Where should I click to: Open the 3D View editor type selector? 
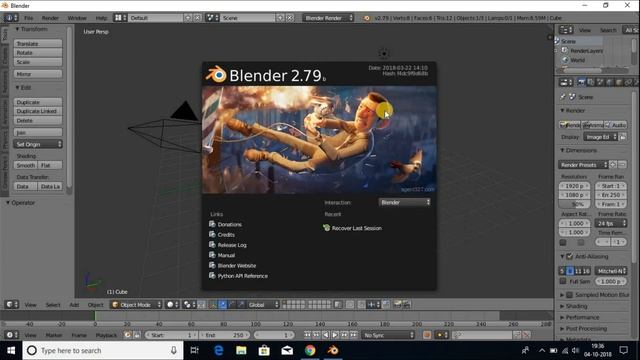click(11, 304)
